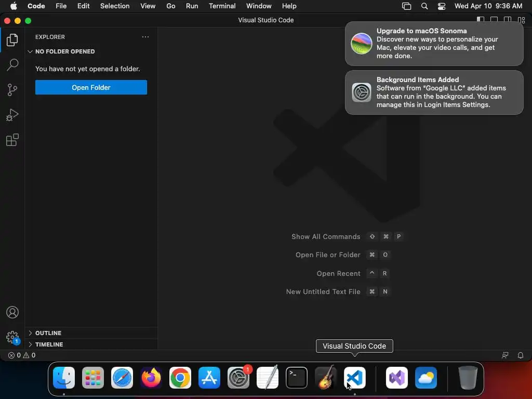Image resolution: width=532 pixels, height=399 pixels.
Task: Click 'You have not yet opened a folder.' text
Action: [x=87, y=69]
